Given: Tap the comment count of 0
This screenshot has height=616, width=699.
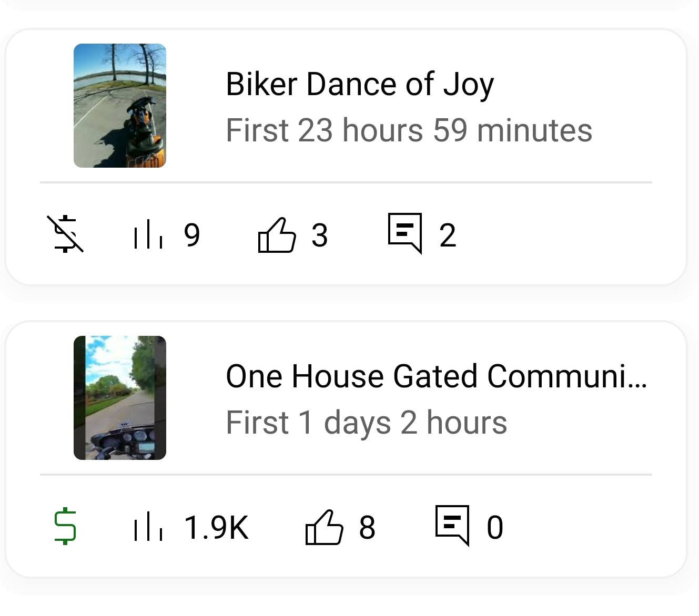Looking at the screenshot, I should pos(495,527).
